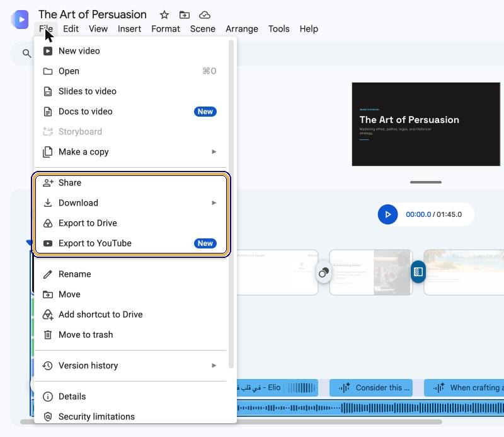The height and width of the screenshot is (437, 504).
Task: Select Rename in the File menu
Action: click(131, 274)
